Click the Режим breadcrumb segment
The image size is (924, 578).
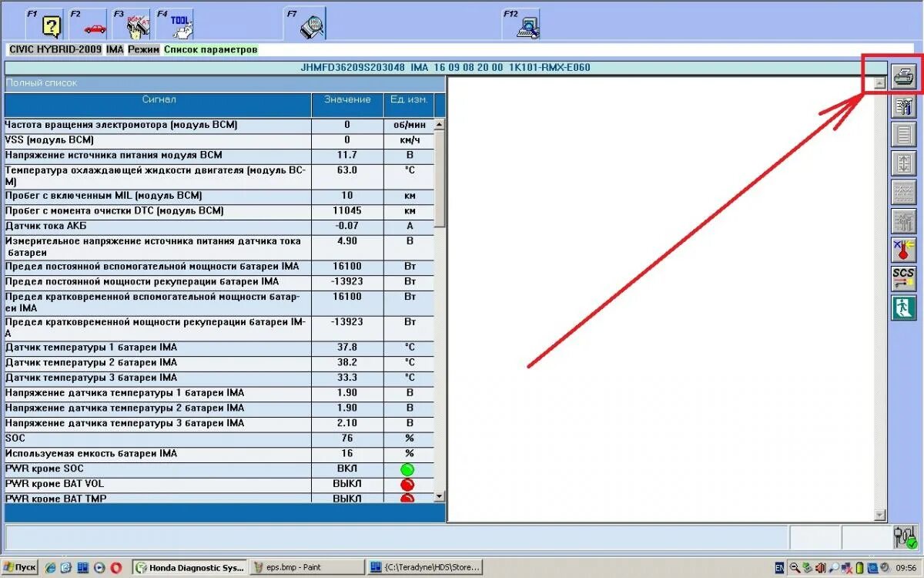144,49
